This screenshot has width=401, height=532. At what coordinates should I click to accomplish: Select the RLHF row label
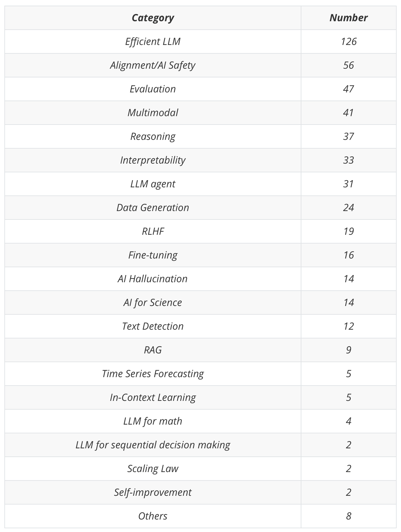[x=153, y=231]
